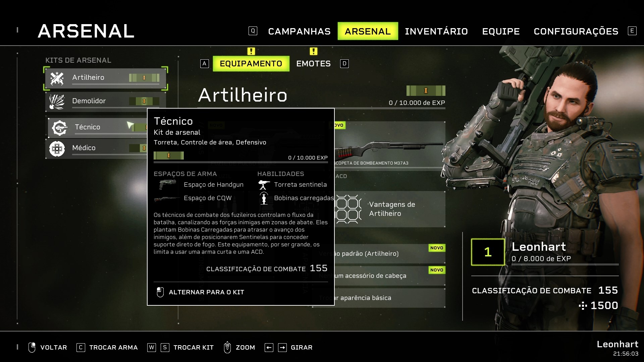Screen dimensions: 644x362
Task: Open the CAMPANHAS tab
Action: [x=299, y=32]
